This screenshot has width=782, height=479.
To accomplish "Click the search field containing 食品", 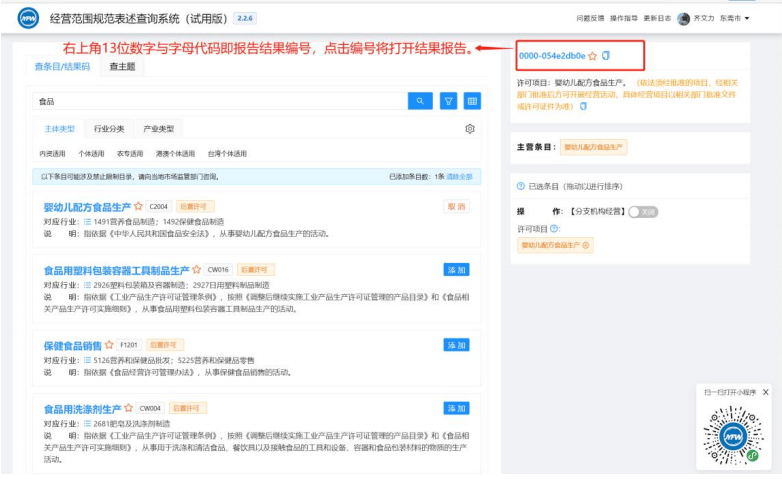I will coord(220,101).
